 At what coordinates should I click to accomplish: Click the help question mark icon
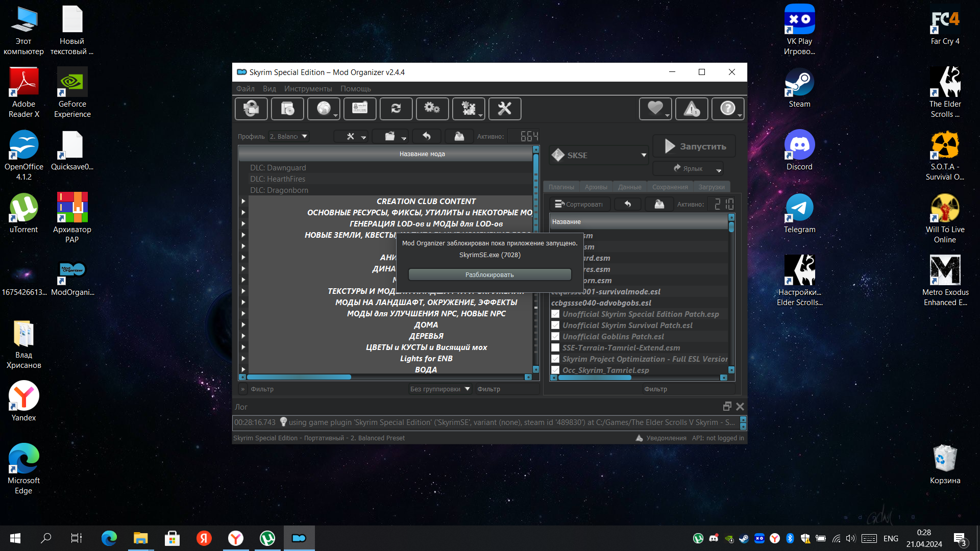[x=728, y=109]
